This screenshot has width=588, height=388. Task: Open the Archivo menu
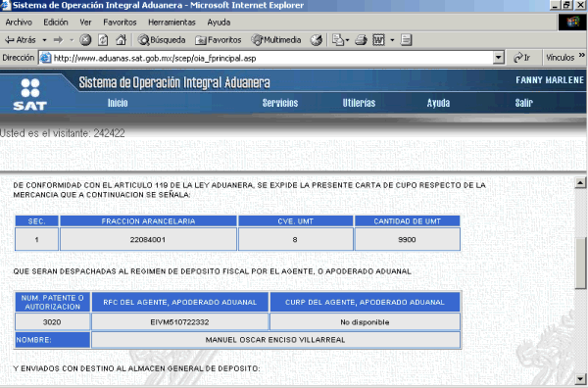click(19, 23)
